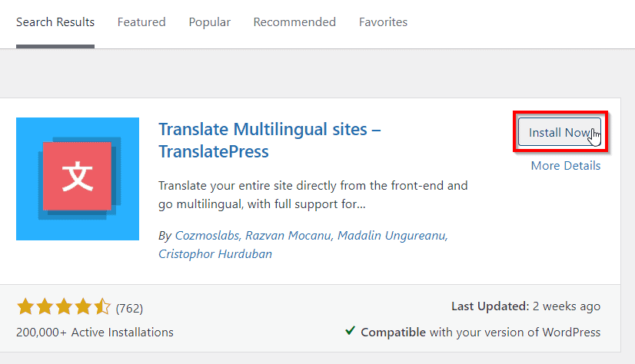Click the Compatible with your version text
Screen dimensions: 635x364
coord(480,332)
